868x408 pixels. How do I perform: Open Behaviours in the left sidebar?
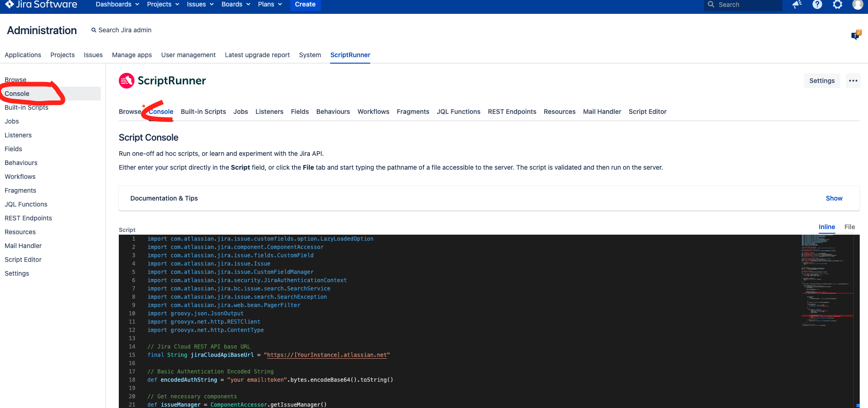pos(21,163)
